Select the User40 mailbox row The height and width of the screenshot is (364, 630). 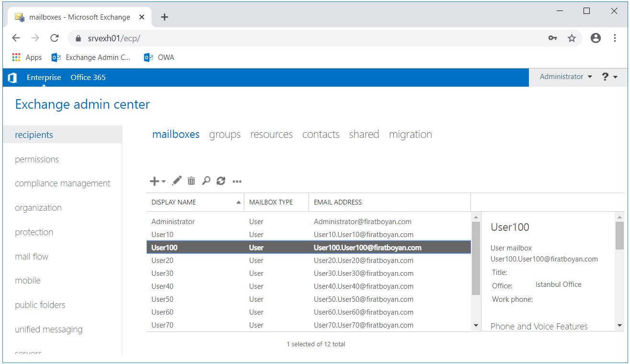point(309,286)
